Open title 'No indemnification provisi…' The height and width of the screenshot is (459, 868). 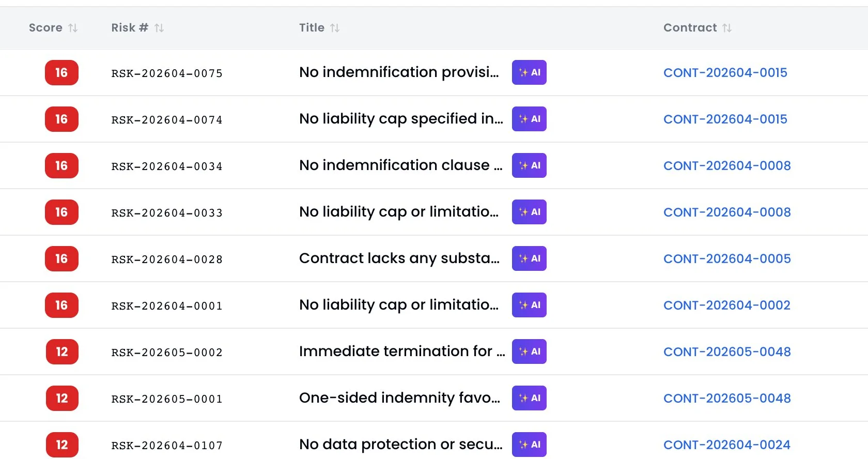(x=399, y=72)
